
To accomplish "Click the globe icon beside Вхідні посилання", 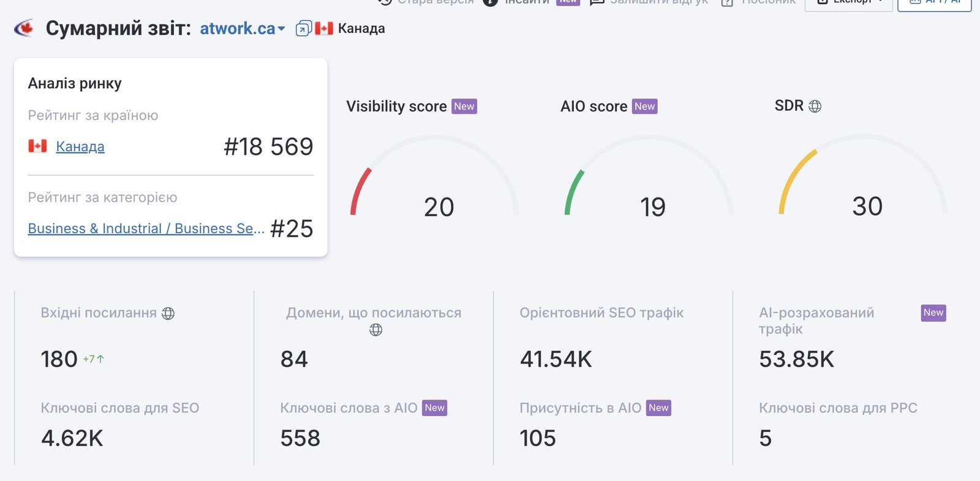I will click(168, 313).
